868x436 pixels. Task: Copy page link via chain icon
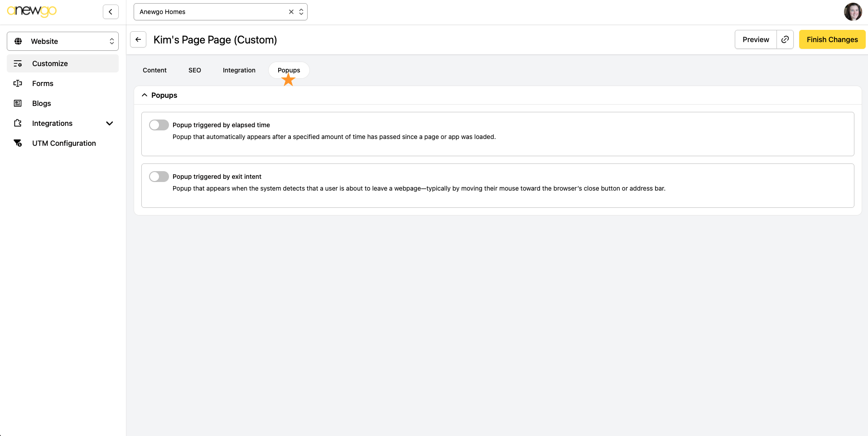pos(785,39)
